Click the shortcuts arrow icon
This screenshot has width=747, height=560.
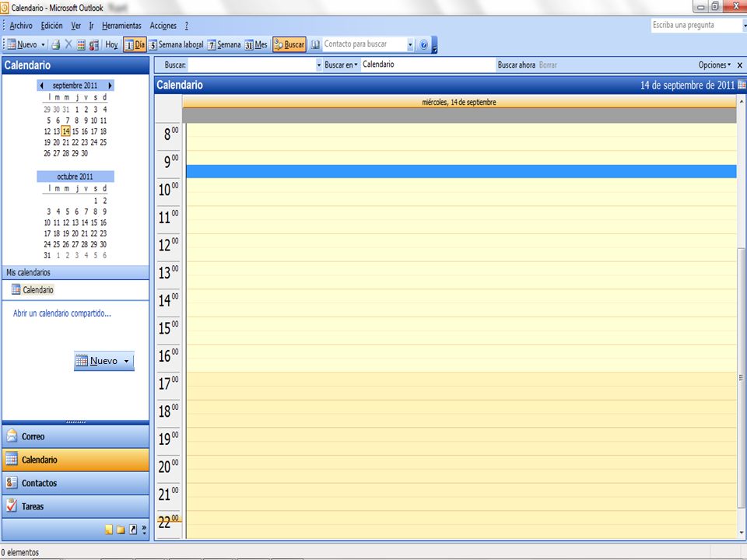(133, 530)
